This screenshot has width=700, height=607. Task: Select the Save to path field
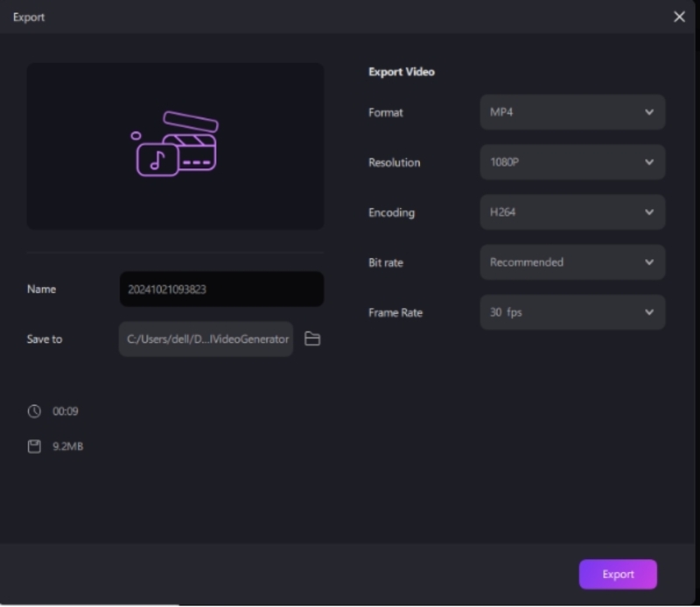tap(206, 339)
